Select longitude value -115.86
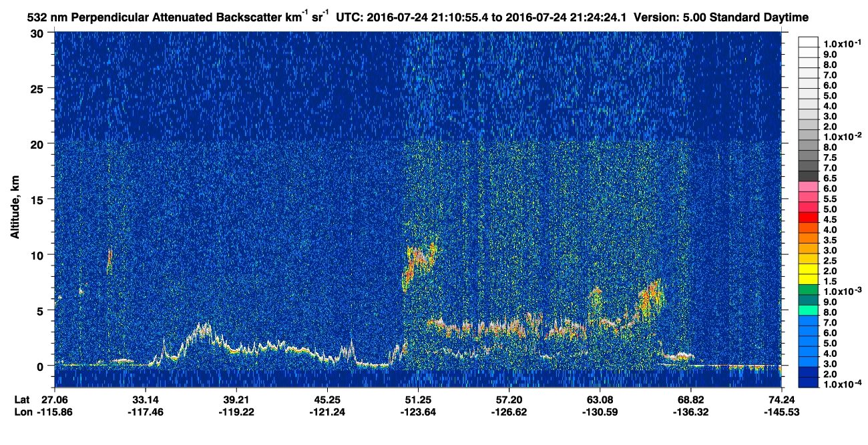The image size is (868, 445). click(54, 412)
